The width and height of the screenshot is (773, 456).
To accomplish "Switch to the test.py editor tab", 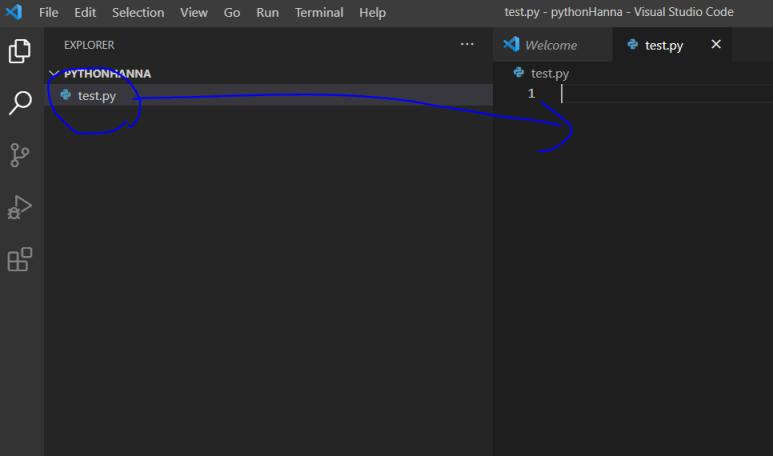I will pyautogui.click(x=672, y=45).
